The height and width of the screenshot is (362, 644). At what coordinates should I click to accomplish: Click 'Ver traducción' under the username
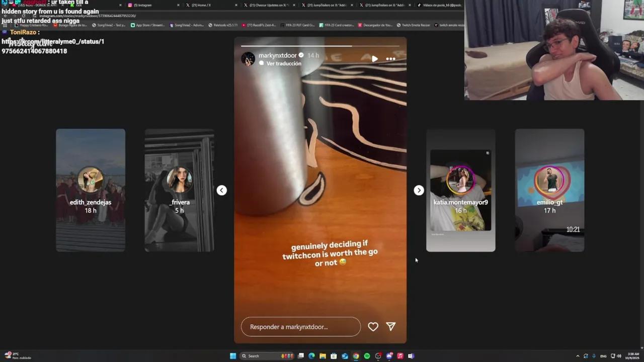(284, 63)
